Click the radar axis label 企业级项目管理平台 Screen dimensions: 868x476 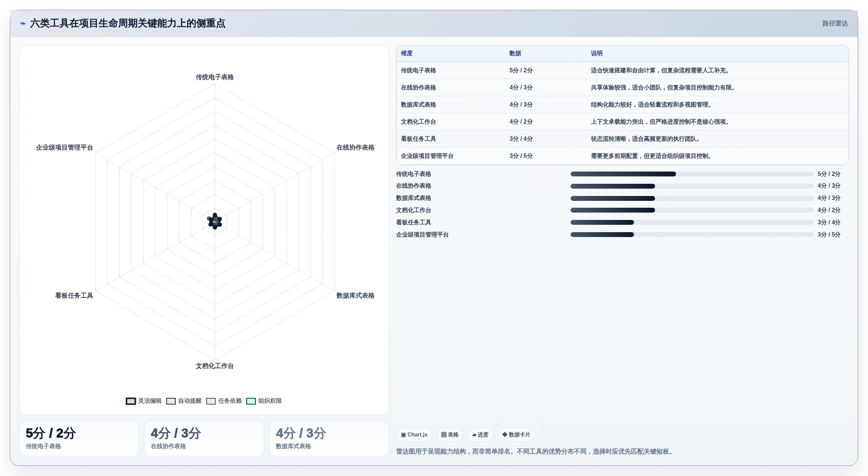coord(64,148)
